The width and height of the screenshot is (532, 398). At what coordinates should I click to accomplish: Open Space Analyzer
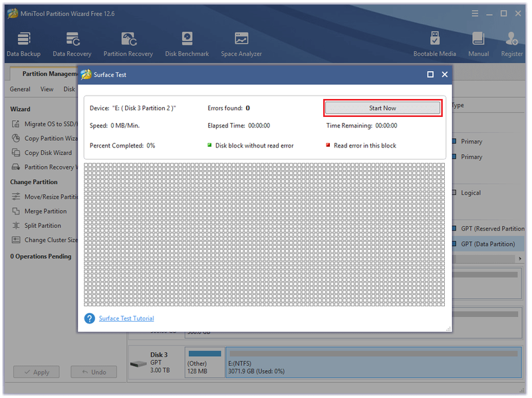click(241, 44)
